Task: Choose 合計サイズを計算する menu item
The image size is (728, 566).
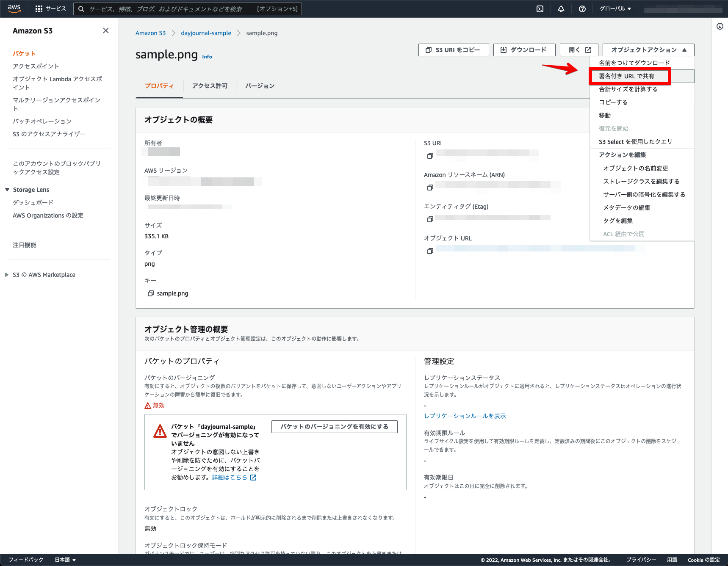Action: 642,89
